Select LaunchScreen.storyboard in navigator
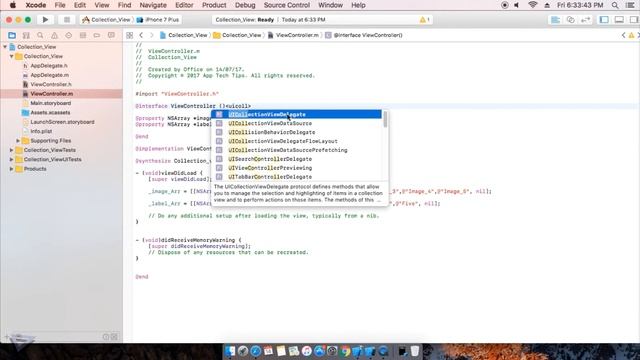640x360 pixels. [62, 122]
